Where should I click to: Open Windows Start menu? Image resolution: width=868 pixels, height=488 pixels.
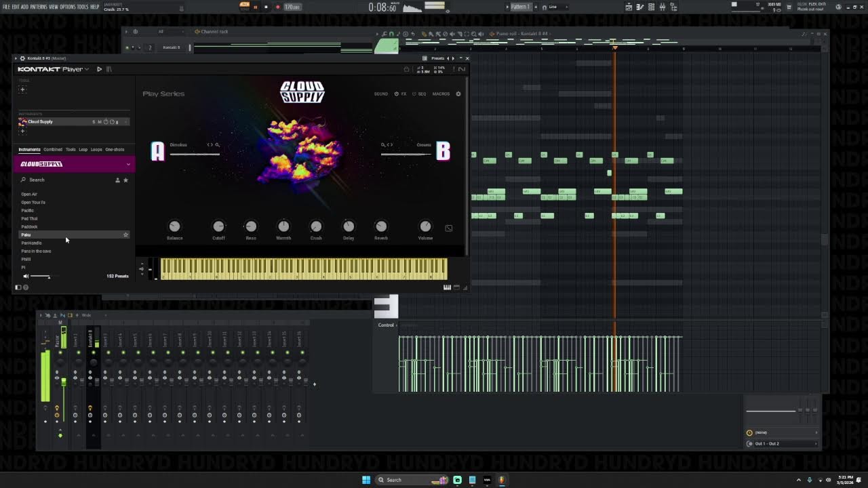pos(366,480)
